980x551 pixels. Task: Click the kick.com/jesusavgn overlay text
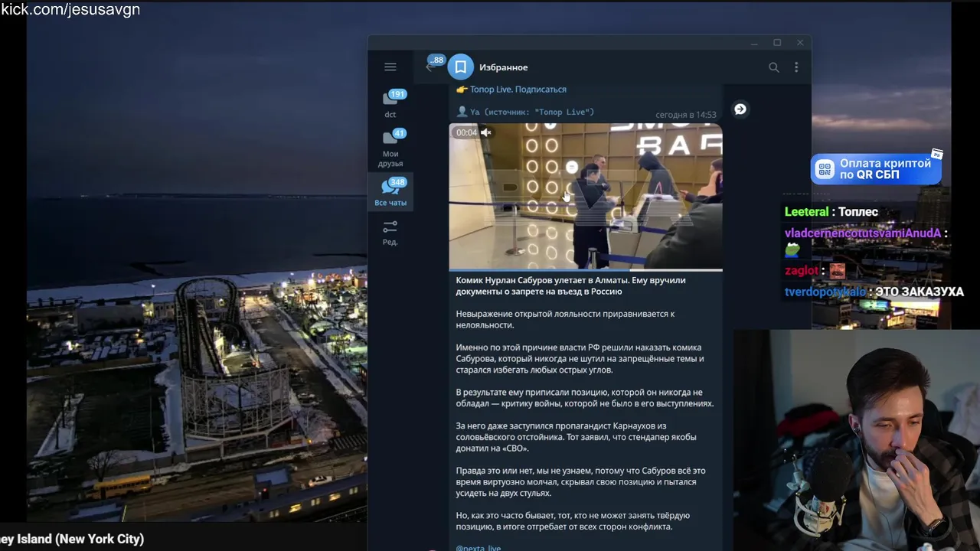click(x=70, y=10)
